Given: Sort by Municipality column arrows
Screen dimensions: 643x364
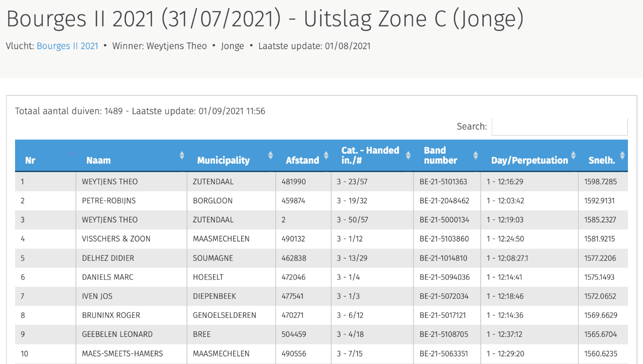Looking at the screenshot, I should point(270,156).
